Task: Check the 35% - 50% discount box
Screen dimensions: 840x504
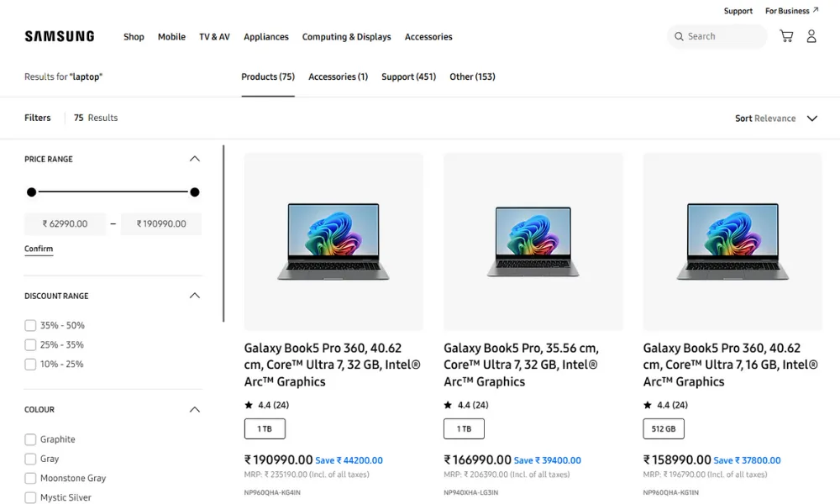Action: 30,326
